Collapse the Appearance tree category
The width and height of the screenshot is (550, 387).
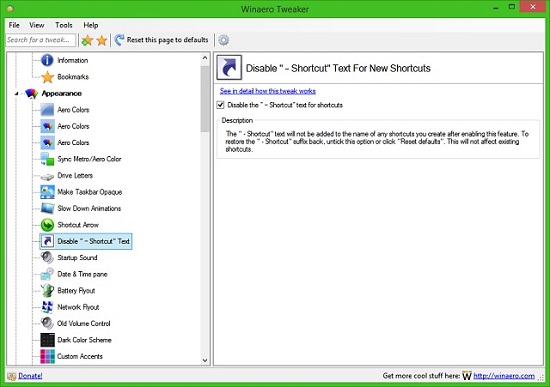tap(16, 94)
